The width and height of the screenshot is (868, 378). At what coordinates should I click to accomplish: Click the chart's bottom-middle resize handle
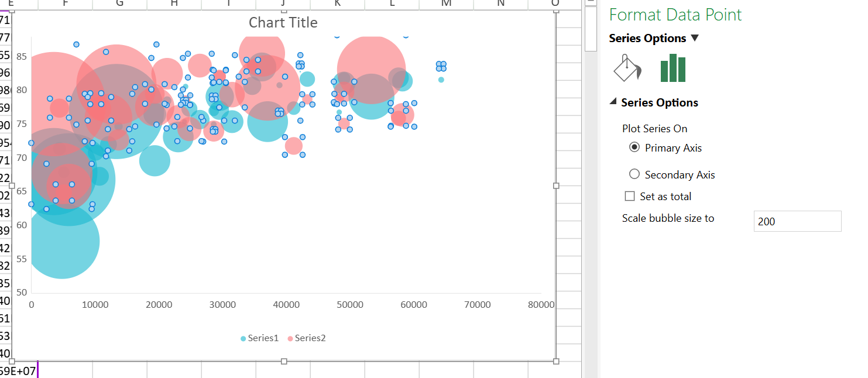pyautogui.click(x=284, y=361)
